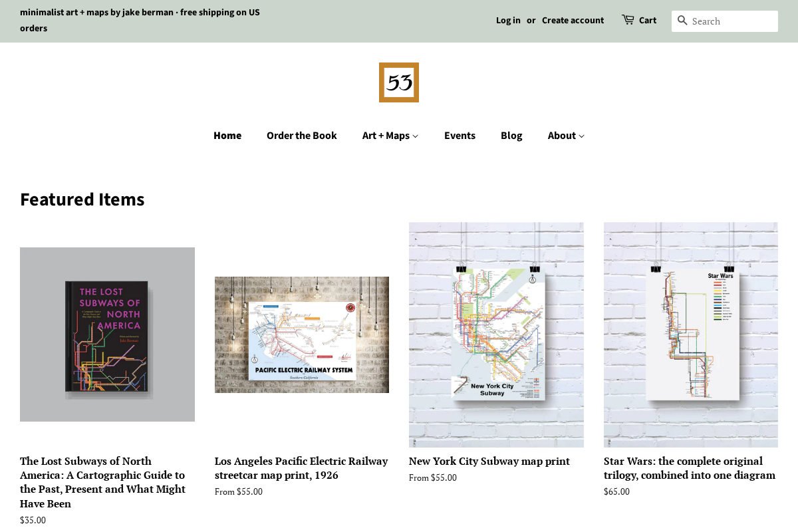Click the Log in link
This screenshot has height=532, width=798.
508,20
